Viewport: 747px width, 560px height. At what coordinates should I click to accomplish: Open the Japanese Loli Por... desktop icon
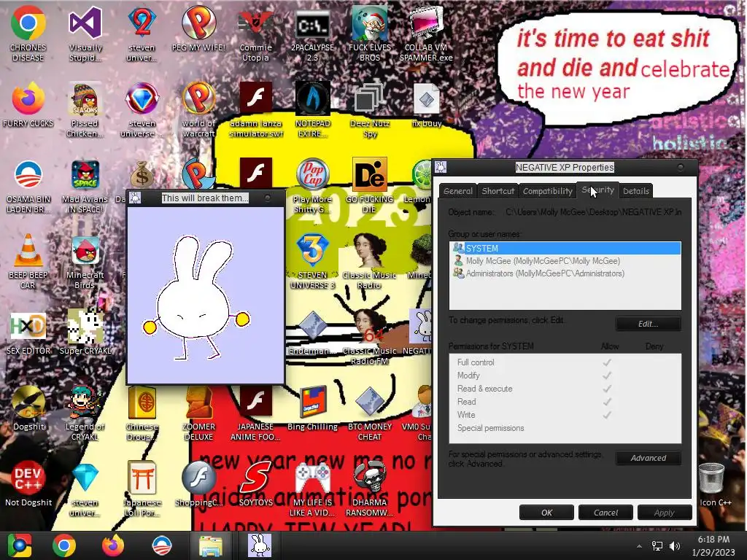[142, 488]
